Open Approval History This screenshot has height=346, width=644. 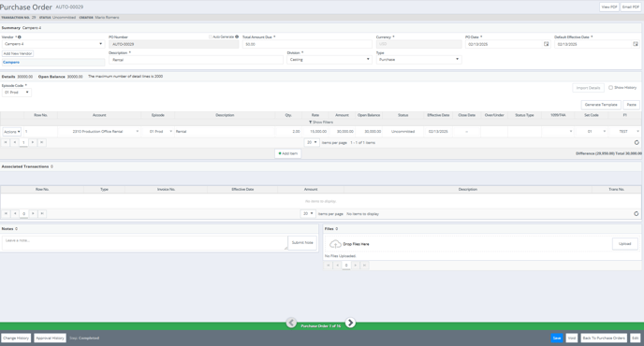pyautogui.click(x=51, y=338)
